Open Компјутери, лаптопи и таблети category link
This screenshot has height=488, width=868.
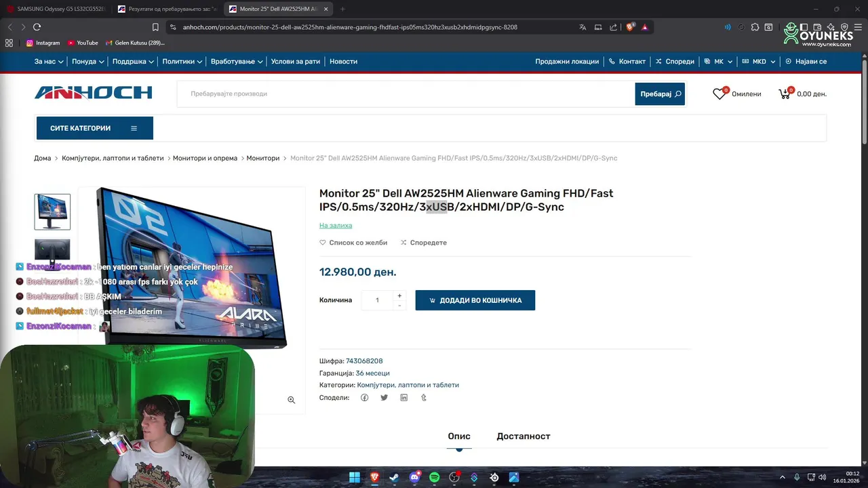[x=408, y=385]
